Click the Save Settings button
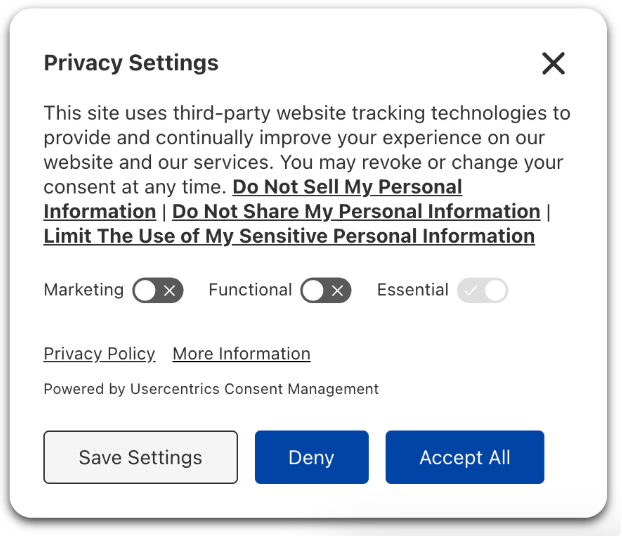This screenshot has width=622, height=539. click(141, 457)
